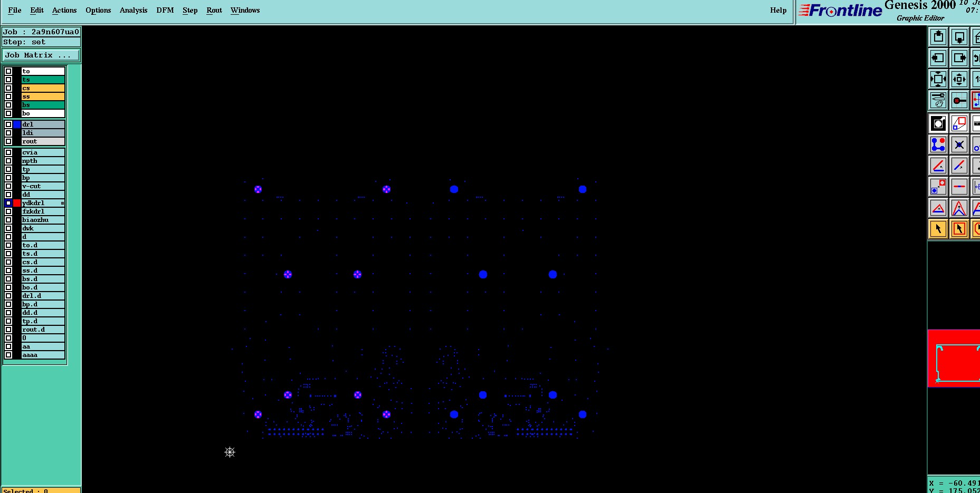
Task: Toggle checkbox for layer cs
Action: 8,88
